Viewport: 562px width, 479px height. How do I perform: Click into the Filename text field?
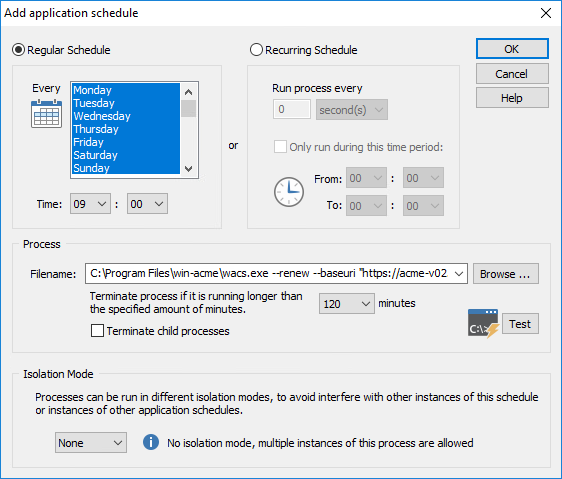click(269, 274)
